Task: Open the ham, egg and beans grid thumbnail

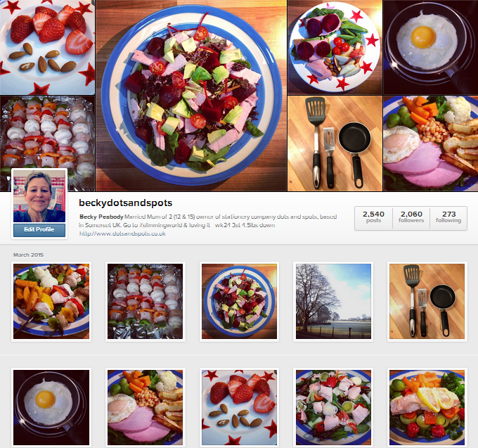Action: 145,407
